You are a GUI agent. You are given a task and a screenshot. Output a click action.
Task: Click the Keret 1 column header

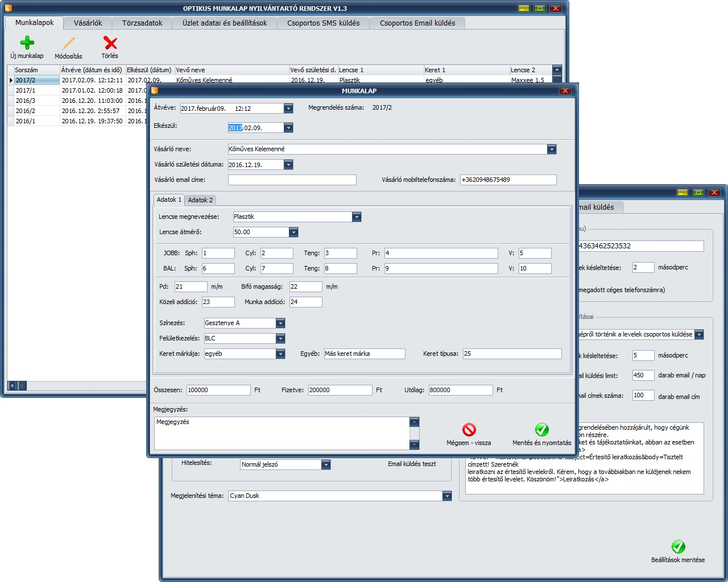466,70
